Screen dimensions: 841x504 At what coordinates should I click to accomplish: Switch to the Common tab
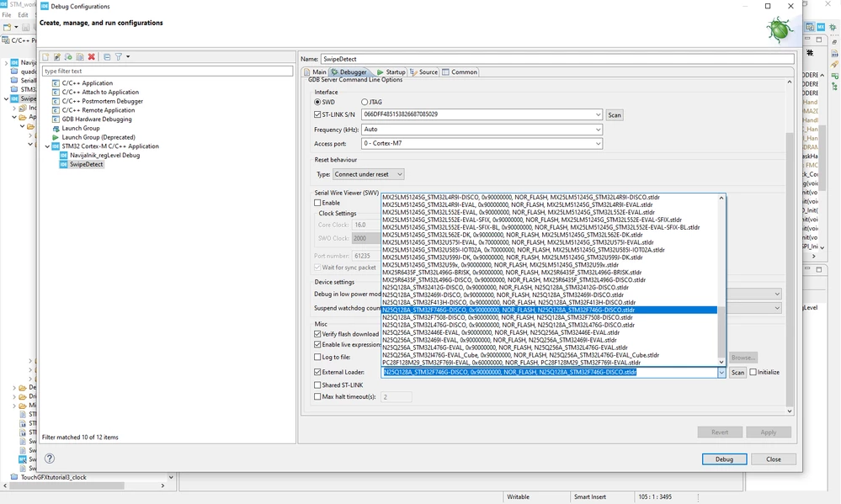coord(459,72)
